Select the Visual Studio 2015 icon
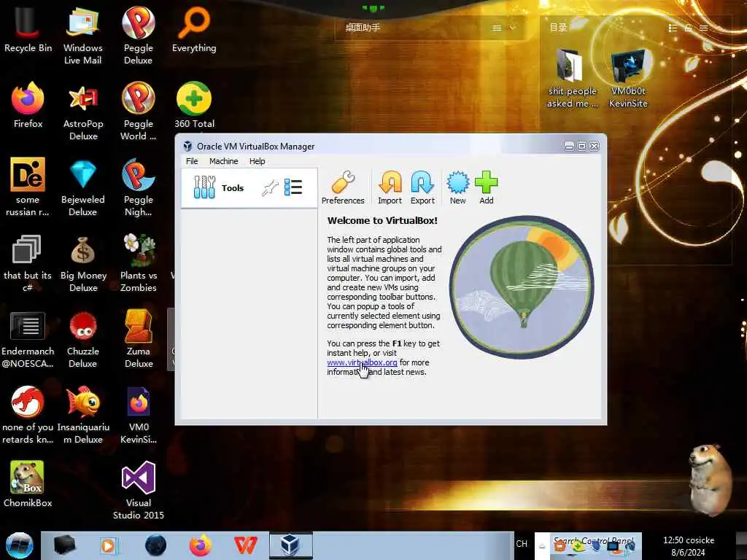Viewport: 747px width, 560px height. (x=138, y=490)
